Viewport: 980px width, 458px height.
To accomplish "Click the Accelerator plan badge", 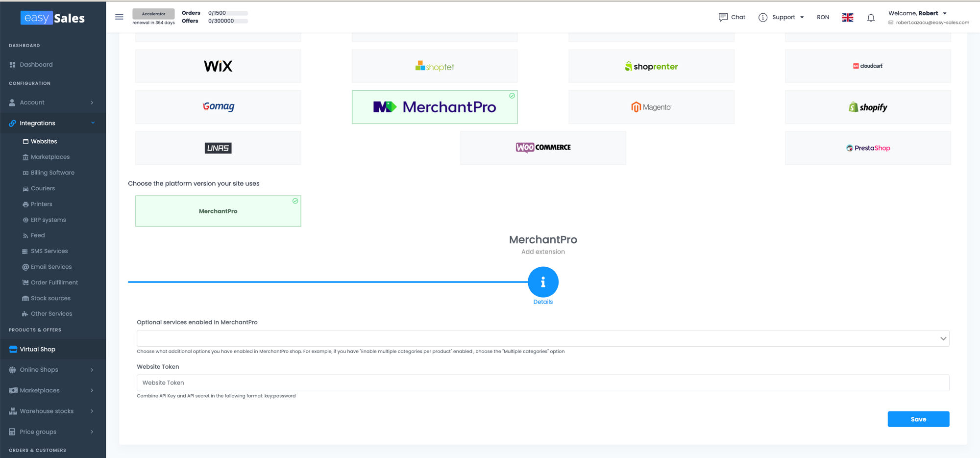I will coord(153,14).
